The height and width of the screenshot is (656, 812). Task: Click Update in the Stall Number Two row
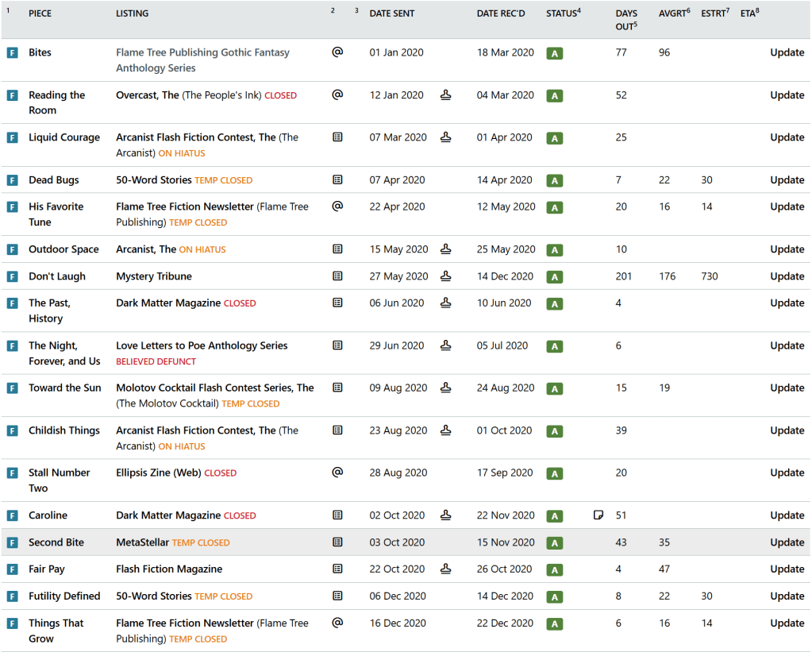pos(787,473)
